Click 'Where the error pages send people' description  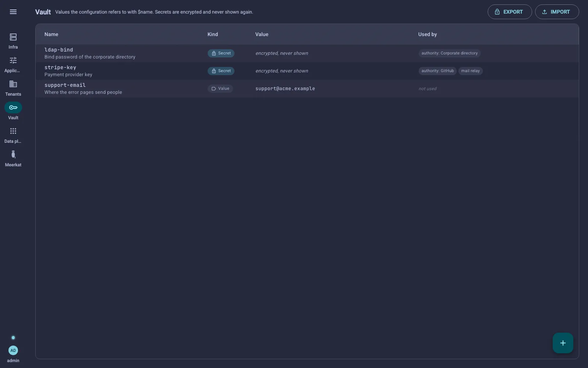coord(83,92)
